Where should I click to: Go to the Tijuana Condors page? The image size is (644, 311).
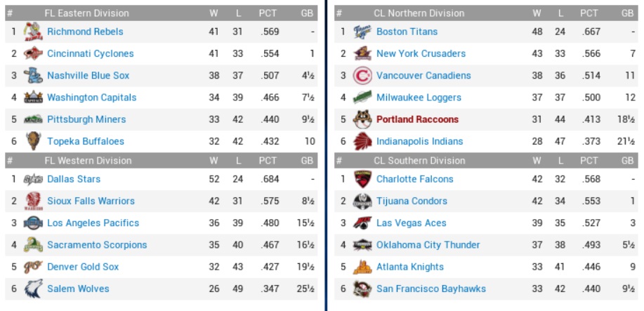[413, 201]
